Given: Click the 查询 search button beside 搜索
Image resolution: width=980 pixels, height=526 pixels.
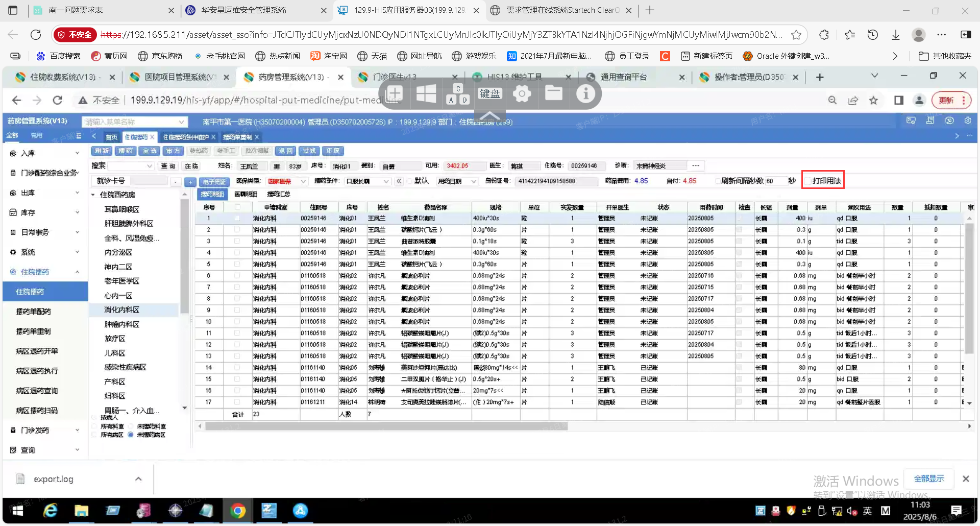Looking at the screenshot, I should [x=168, y=166].
